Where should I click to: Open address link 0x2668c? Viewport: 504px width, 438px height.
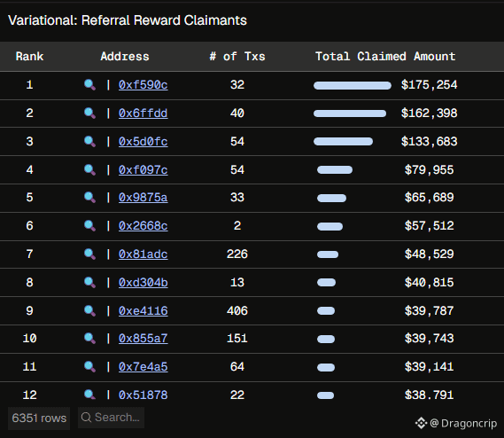click(x=143, y=226)
